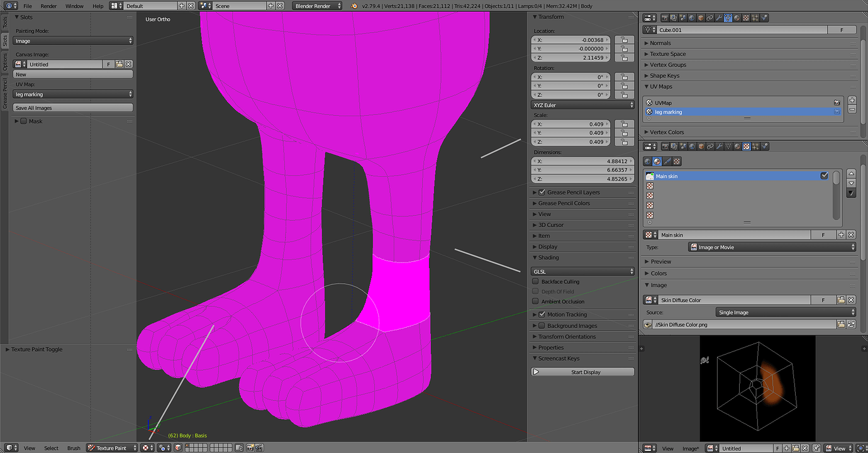This screenshot has width=868, height=453.
Task: Open the XYZ Euler rotation mode dropdown
Action: pyautogui.click(x=582, y=105)
